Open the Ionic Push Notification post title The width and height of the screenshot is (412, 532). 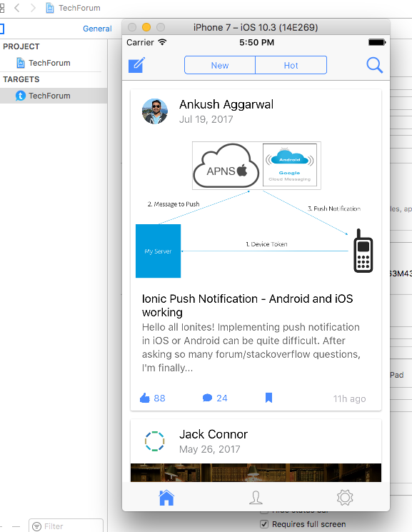coord(247,306)
